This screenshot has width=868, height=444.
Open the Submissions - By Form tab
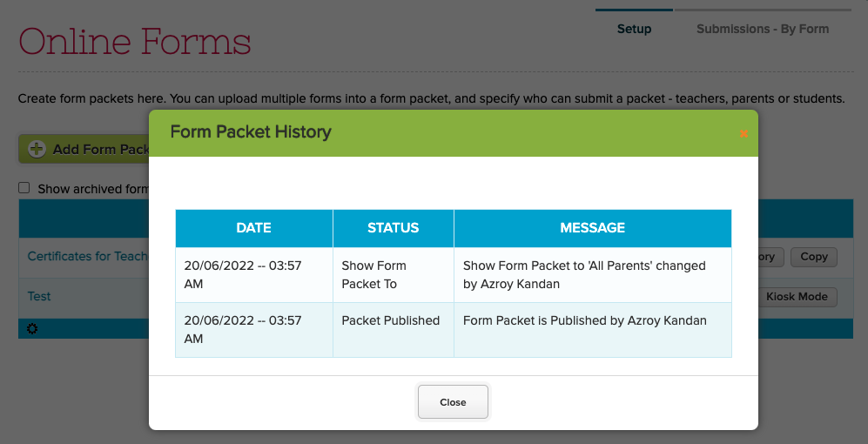coord(762,29)
